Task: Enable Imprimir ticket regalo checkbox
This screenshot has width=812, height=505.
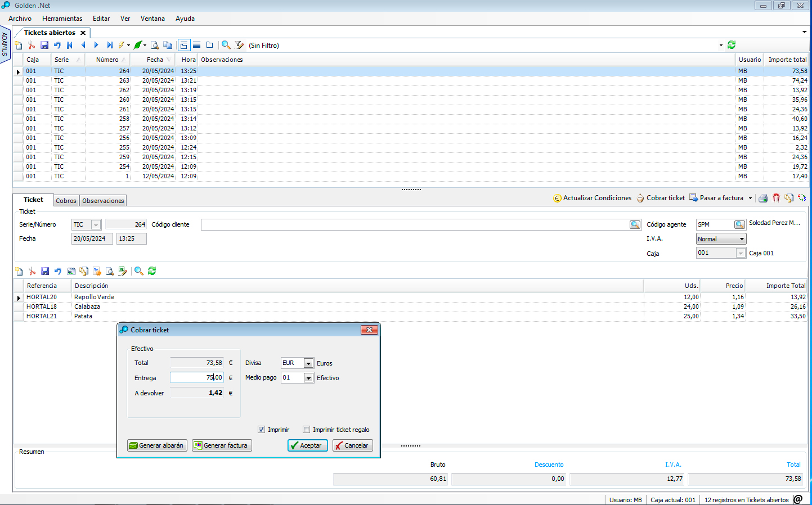Action: [x=306, y=430]
